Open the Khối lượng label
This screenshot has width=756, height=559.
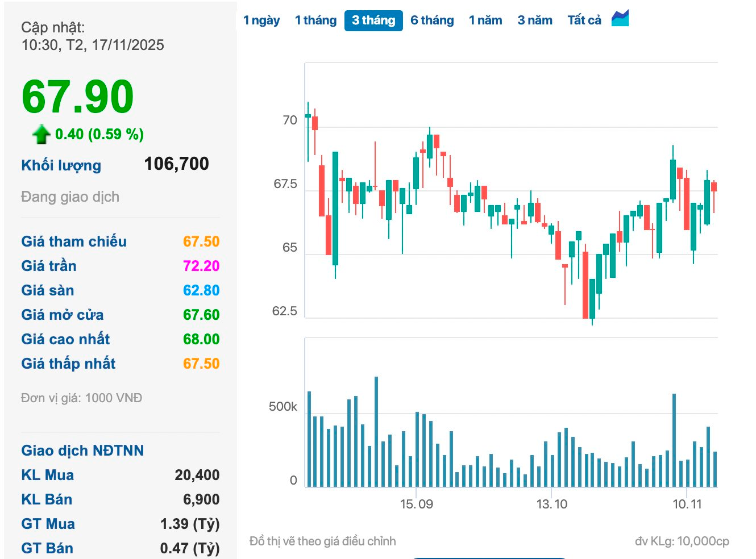(61, 165)
